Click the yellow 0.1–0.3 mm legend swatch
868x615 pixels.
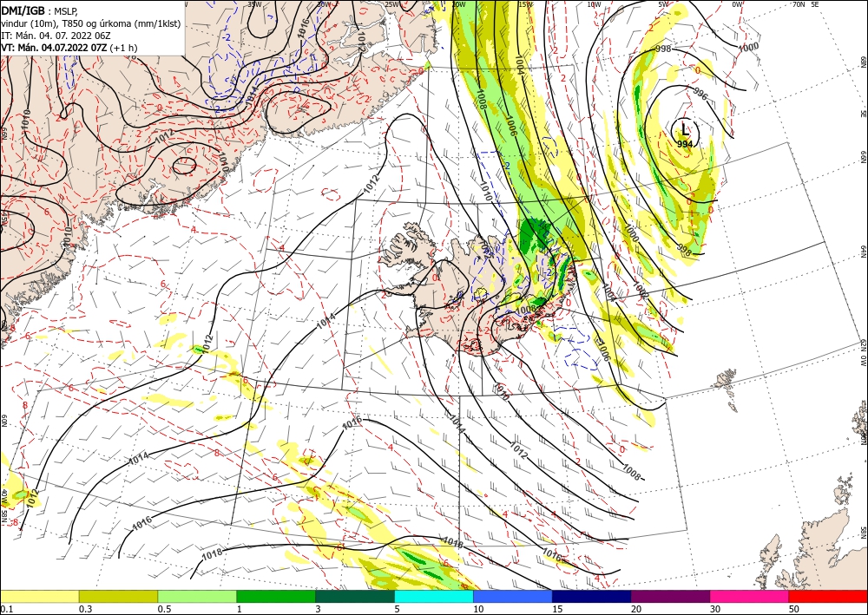(x=39, y=596)
